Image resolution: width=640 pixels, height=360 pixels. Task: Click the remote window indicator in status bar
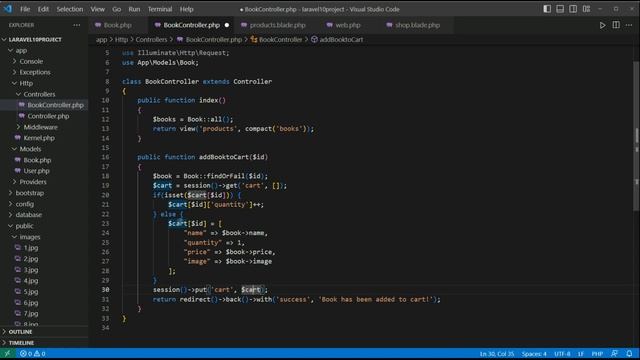coord(7,353)
